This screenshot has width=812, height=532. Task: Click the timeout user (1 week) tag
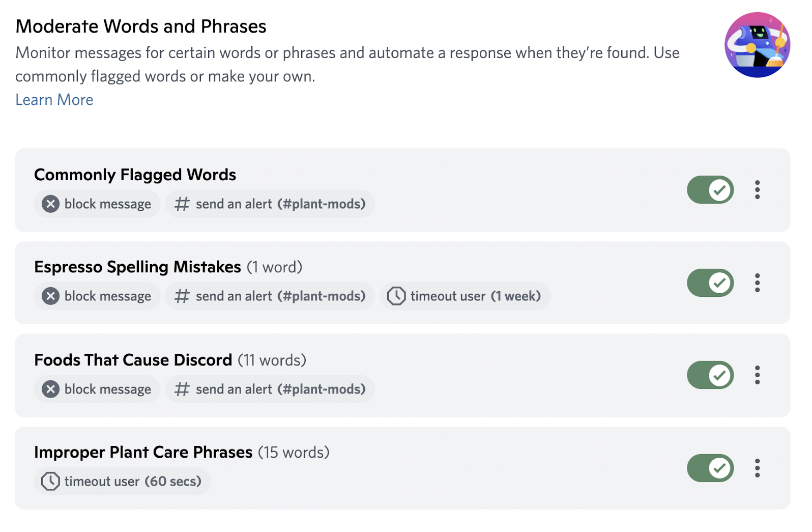point(465,296)
